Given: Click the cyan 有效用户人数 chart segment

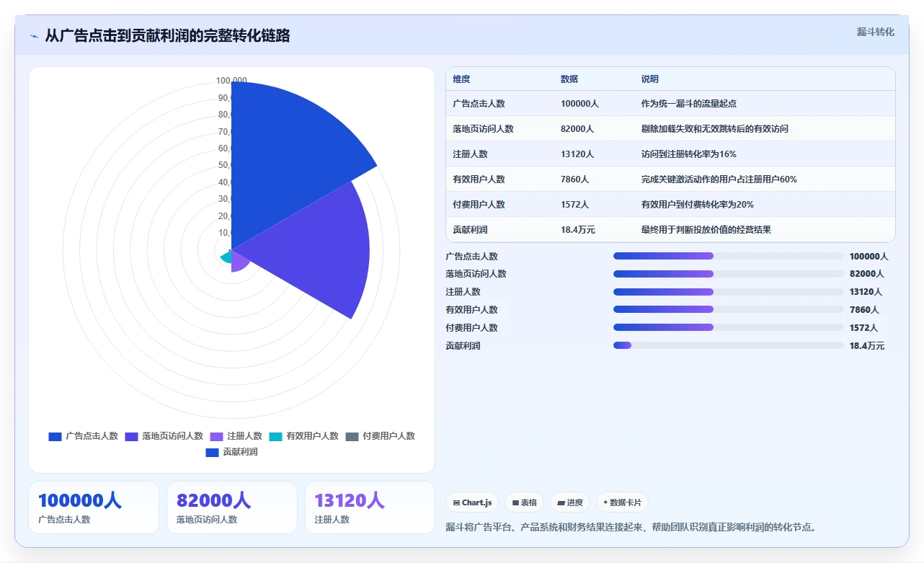Looking at the screenshot, I should coord(226,257).
